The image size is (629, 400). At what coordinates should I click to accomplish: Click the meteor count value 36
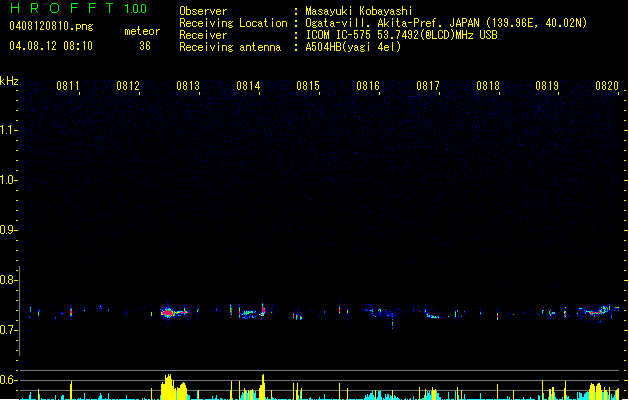point(145,46)
